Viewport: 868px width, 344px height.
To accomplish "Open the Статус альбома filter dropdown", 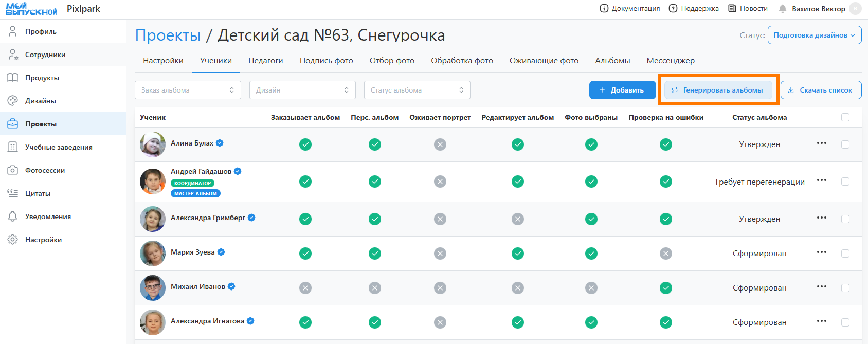I will point(417,90).
